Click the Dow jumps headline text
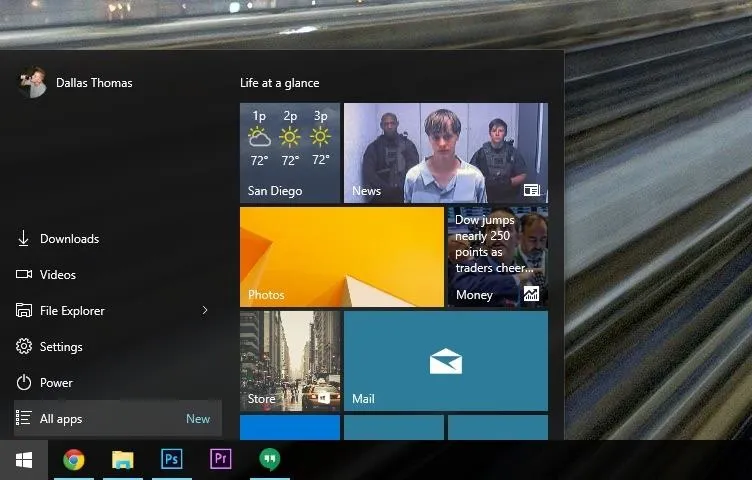Screen dimensions: 752x480 coord(494,244)
